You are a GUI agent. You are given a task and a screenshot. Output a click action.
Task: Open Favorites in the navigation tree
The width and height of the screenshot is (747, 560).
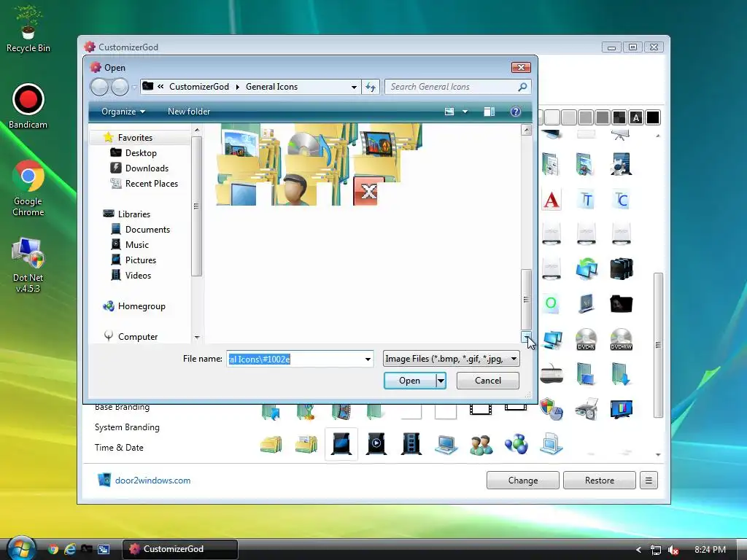point(135,138)
